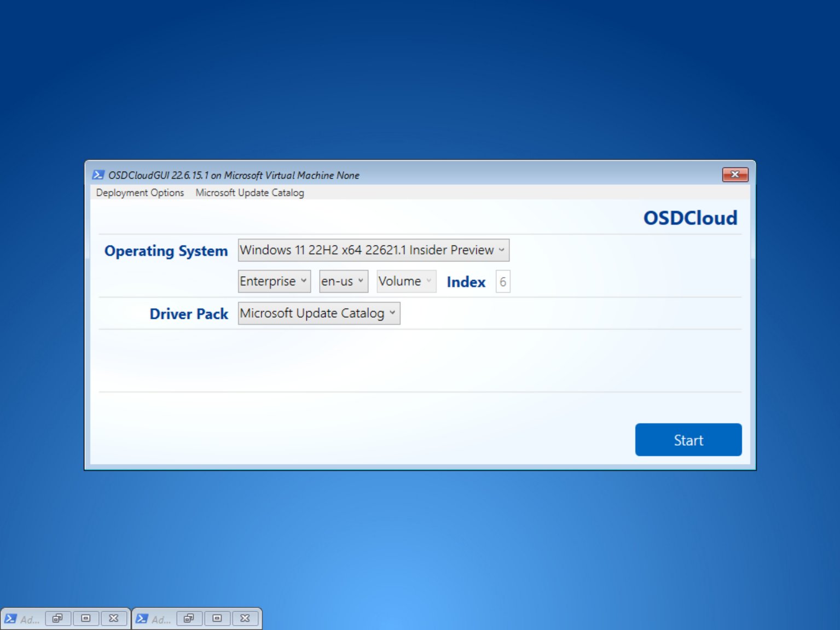Click the restore icon on the second taskbar item
This screenshot has height=630, width=840.
pos(189,619)
